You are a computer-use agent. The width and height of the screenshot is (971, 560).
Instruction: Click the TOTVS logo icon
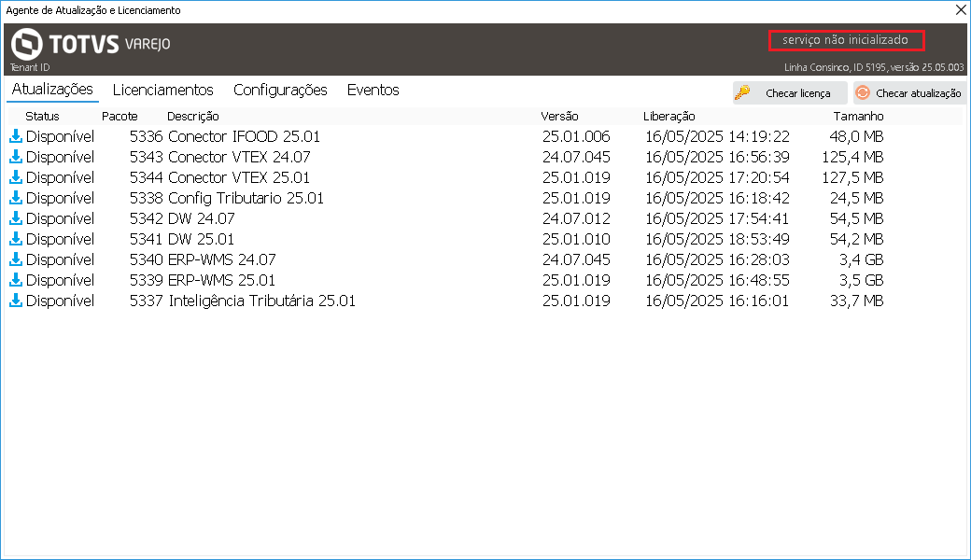pos(27,44)
